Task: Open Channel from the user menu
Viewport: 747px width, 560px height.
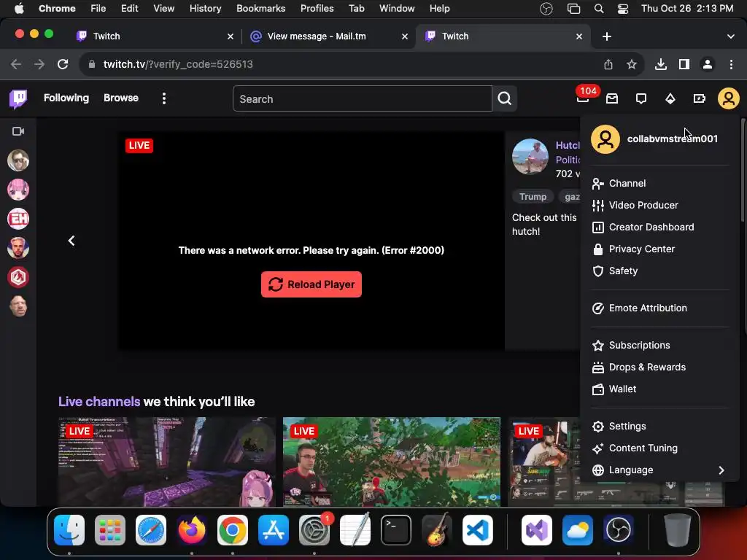Action: [659, 183]
